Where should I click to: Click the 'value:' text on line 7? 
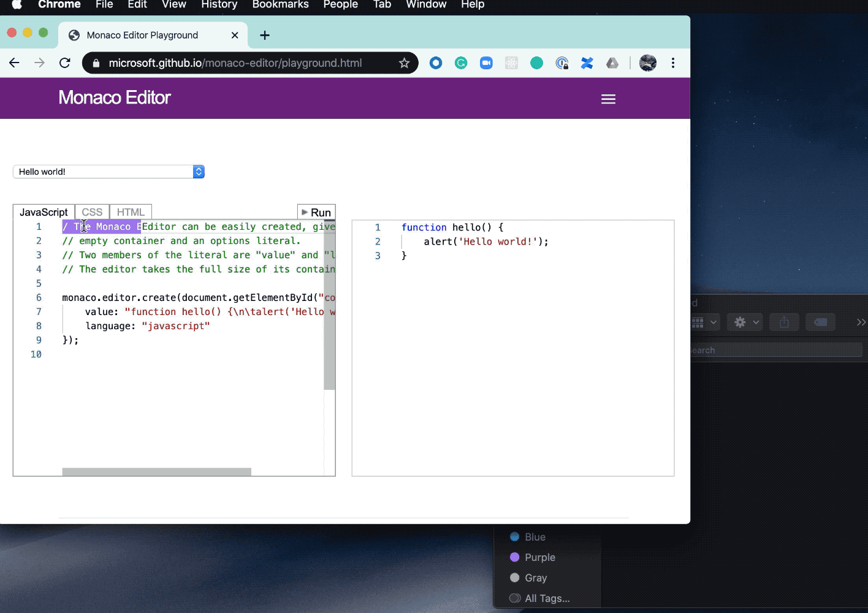tap(102, 312)
